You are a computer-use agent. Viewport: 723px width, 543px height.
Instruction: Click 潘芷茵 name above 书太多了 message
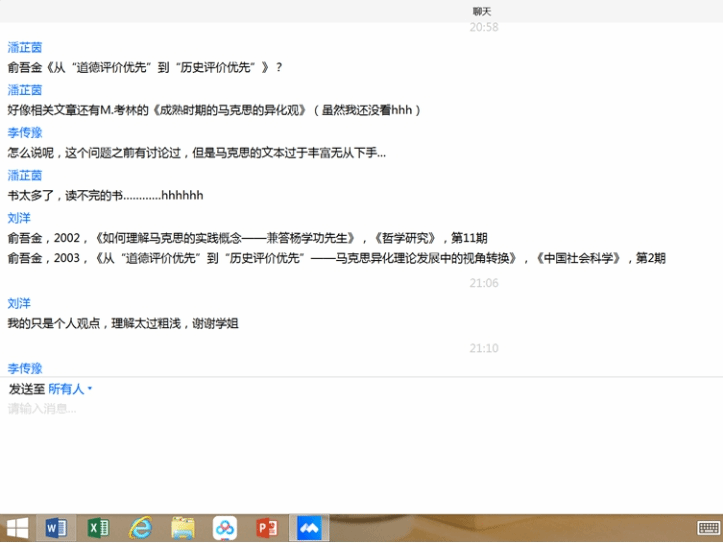point(25,175)
